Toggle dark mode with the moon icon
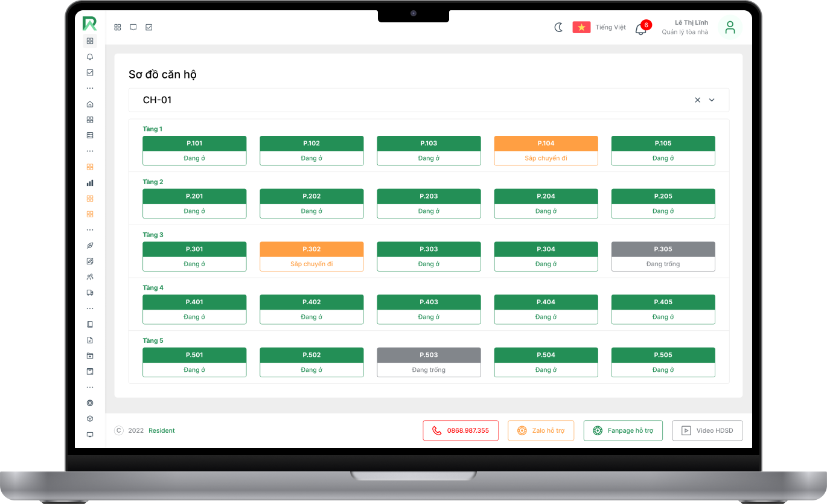 click(x=558, y=27)
